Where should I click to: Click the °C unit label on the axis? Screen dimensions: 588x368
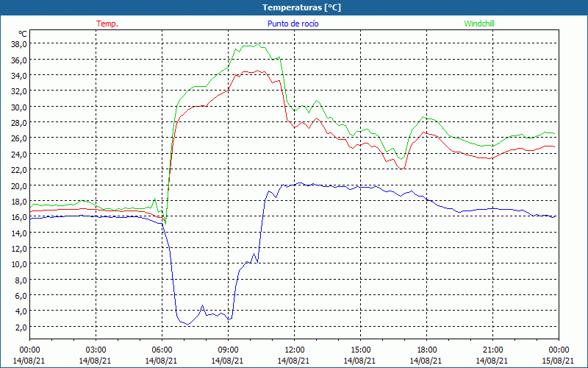pyautogui.click(x=23, y=34)
